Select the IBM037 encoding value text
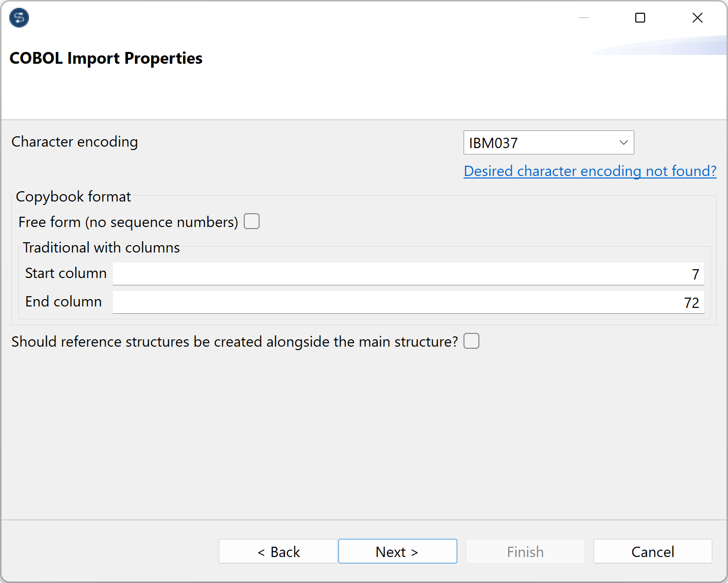Screen dimensions: 728x583 (x=493, y=143)
